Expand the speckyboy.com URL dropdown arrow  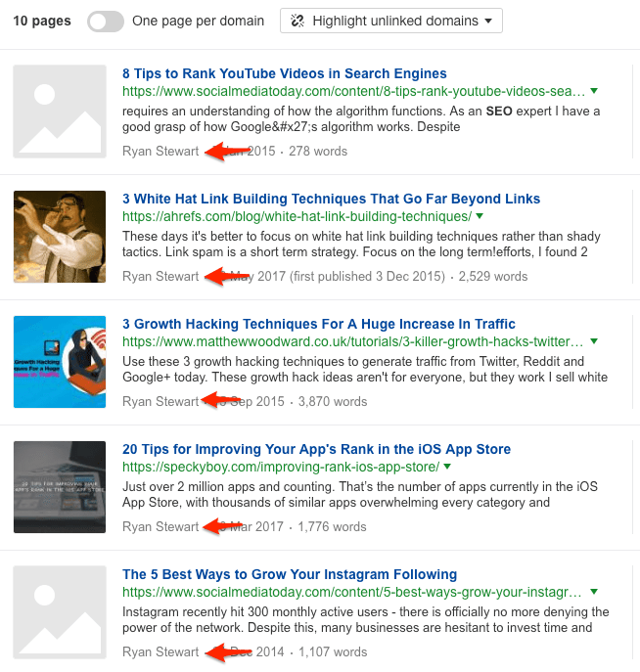click(x=448, y=467)
